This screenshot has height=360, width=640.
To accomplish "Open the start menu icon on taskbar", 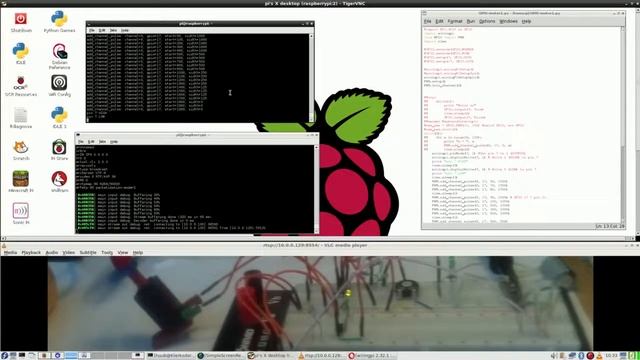I will point(4,356).
